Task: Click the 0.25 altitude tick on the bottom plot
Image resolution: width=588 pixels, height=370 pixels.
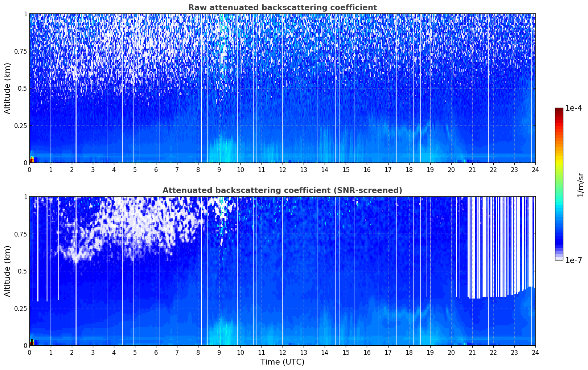Action: [21, 308]
